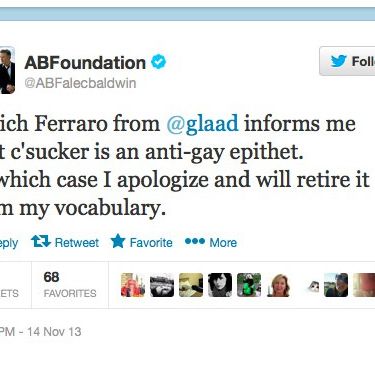Open the More ellipsis menu
Viewport: 375px width, 375px height.
[211, 242]
